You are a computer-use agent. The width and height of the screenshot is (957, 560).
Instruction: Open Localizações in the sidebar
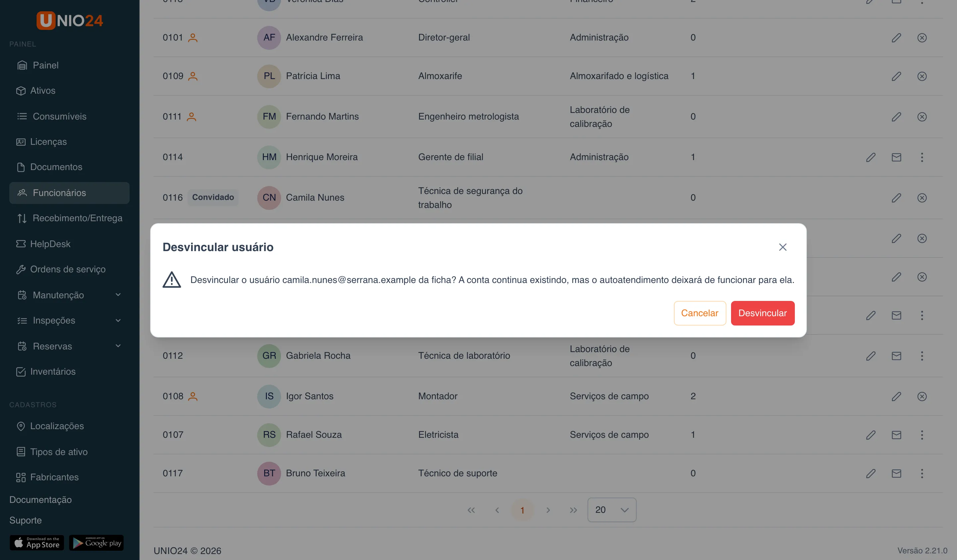coord(69,426)
